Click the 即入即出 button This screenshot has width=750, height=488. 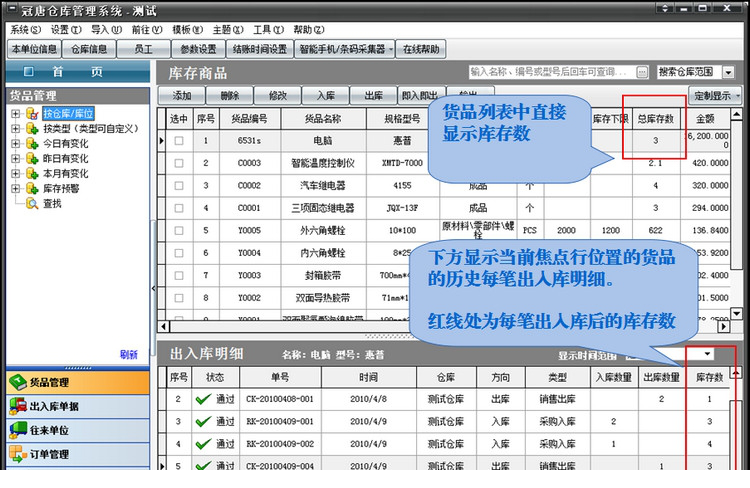point(421,96)
